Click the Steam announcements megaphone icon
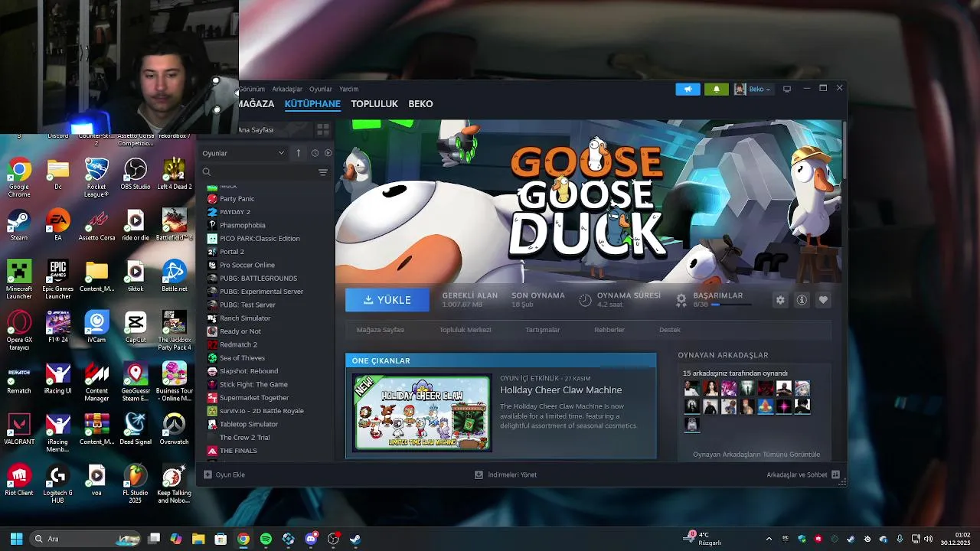 coord(688,89)
